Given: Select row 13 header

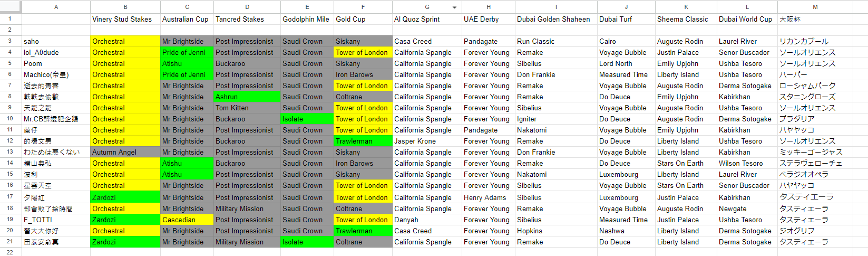Looking at the screenshot, I should (x=11, y=152).
